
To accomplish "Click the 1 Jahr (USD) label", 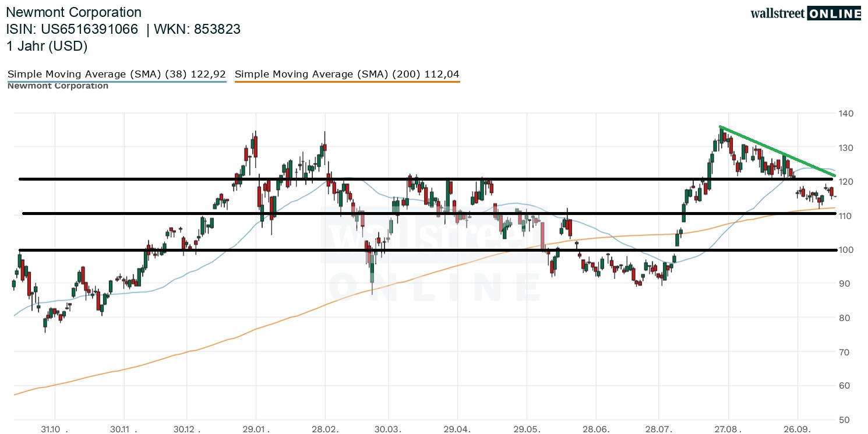I will (47, 46).
